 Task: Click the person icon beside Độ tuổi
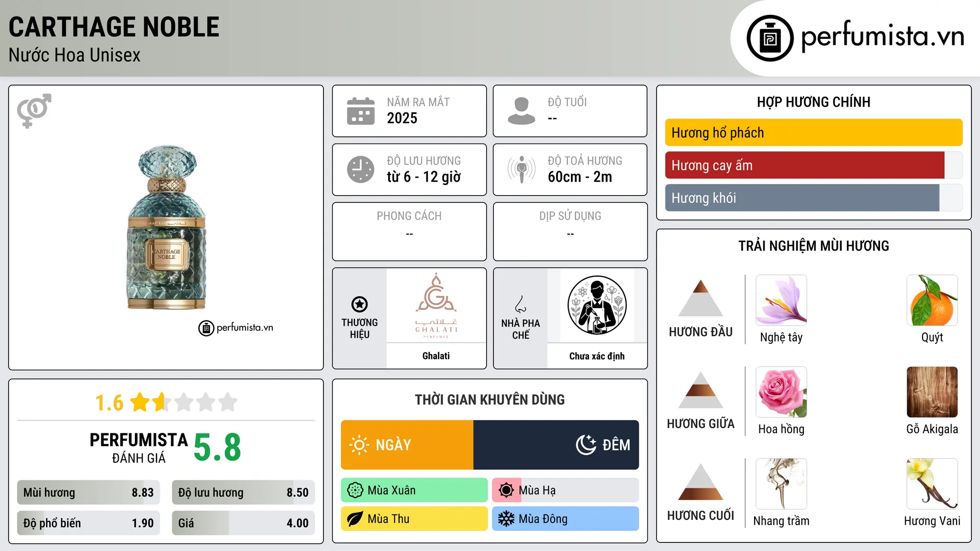(x=522, y=111)
